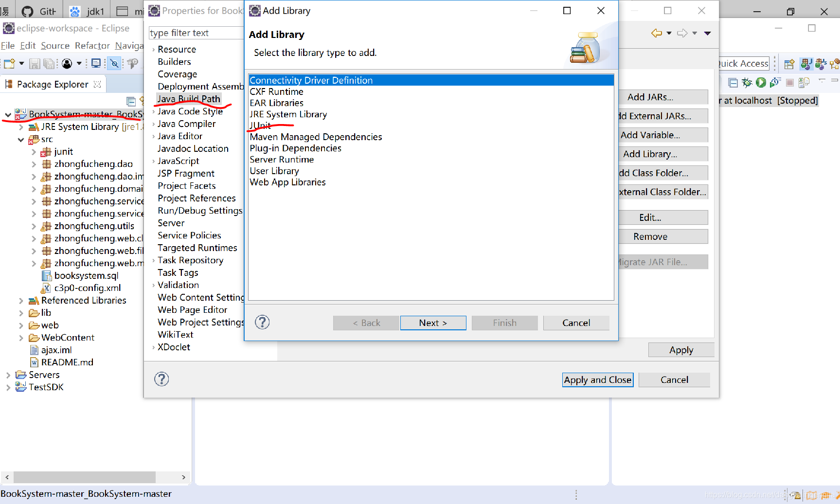The image size is (840, 504).
Task: Open the Refactor menu
Action: click(92, 45)
